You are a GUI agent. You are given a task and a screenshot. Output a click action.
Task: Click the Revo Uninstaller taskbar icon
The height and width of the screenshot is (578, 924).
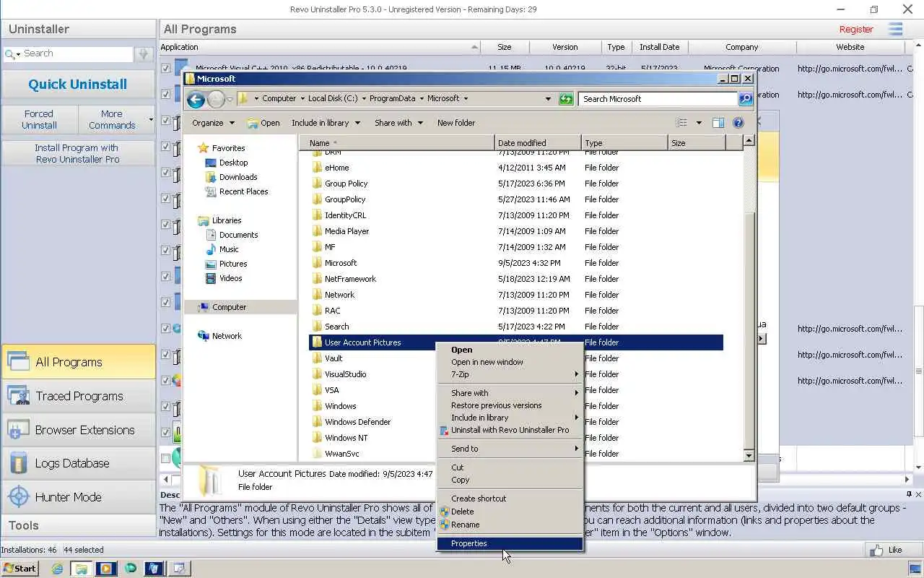[x=154, y=569]
